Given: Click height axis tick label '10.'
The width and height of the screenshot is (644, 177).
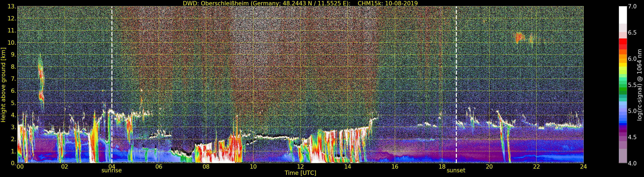Looking at the screenshot, I should pyautogui.click(x=12, y=43).
